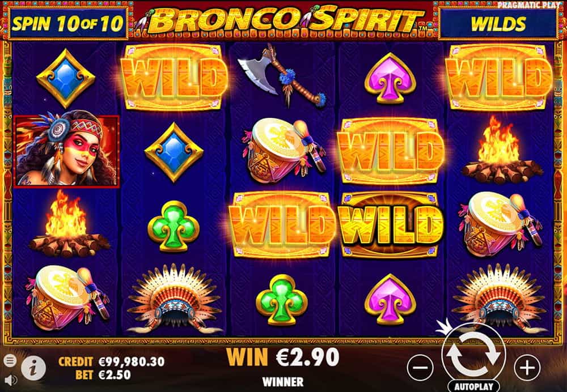
Task: Click the Spin 10 of 10 counter
Action: (x=69, y=23)
